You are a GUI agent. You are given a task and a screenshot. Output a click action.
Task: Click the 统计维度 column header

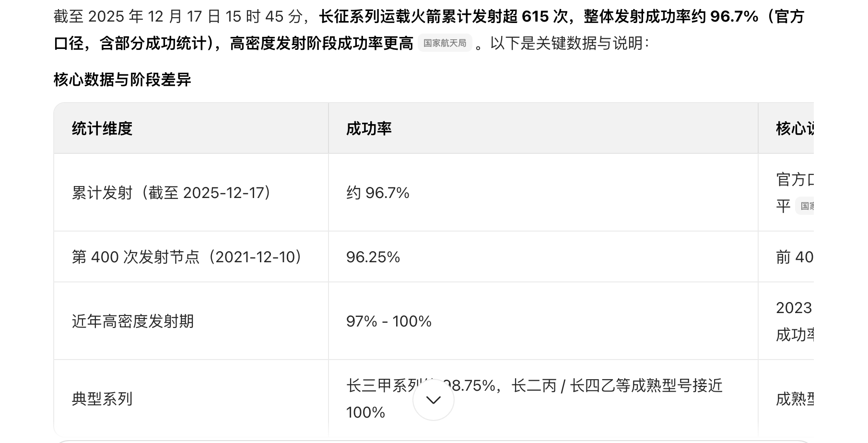pyautogui.click(x=102, y=128)
